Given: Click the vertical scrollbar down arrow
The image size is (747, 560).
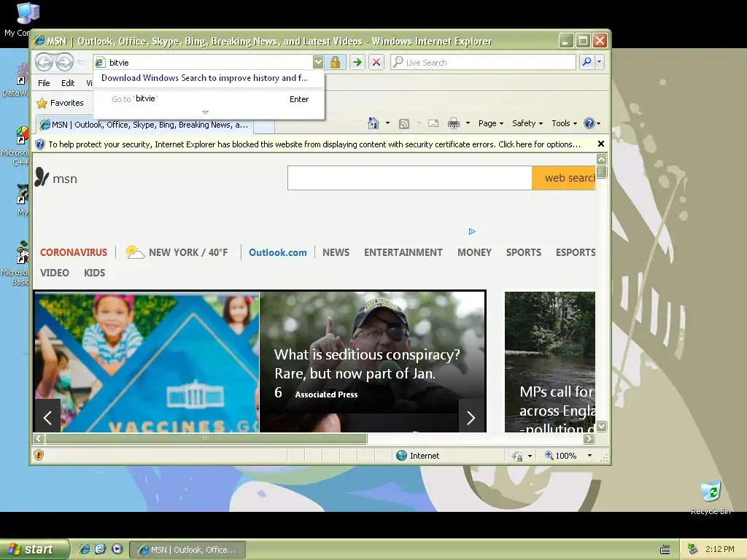Looking at the screenshot, I should [602, 426].
